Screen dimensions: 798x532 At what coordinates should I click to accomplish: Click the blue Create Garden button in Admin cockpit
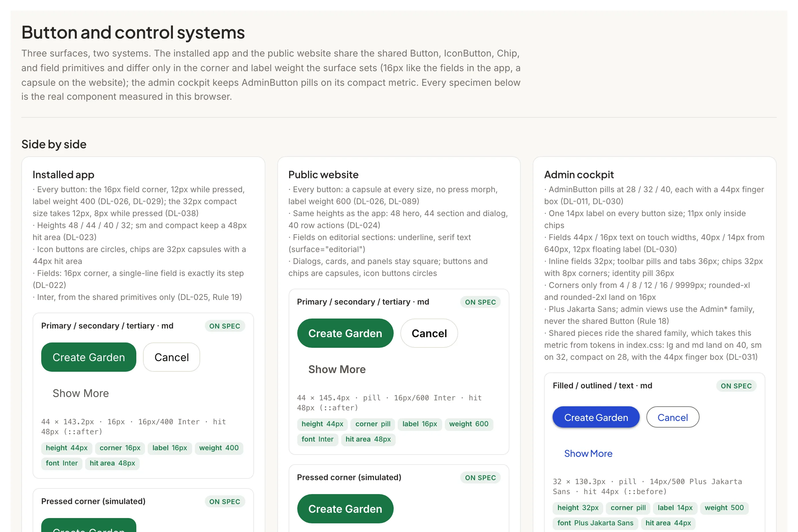[596, 417]
